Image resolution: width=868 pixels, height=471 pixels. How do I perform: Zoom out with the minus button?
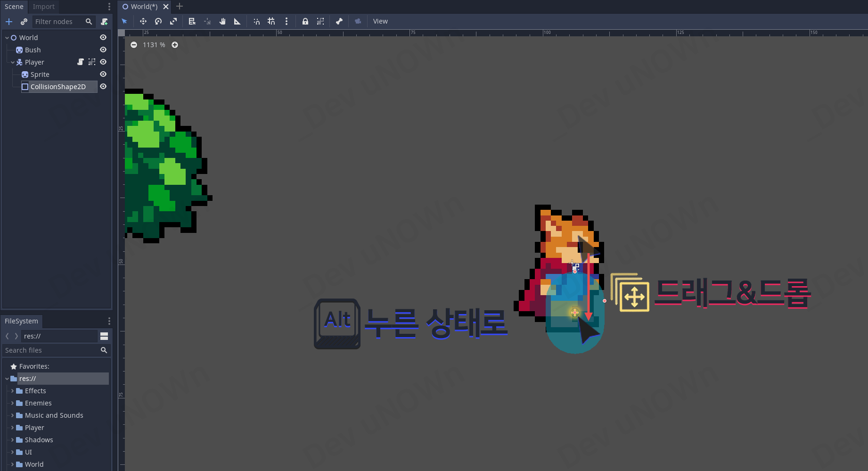click(134, 45)
